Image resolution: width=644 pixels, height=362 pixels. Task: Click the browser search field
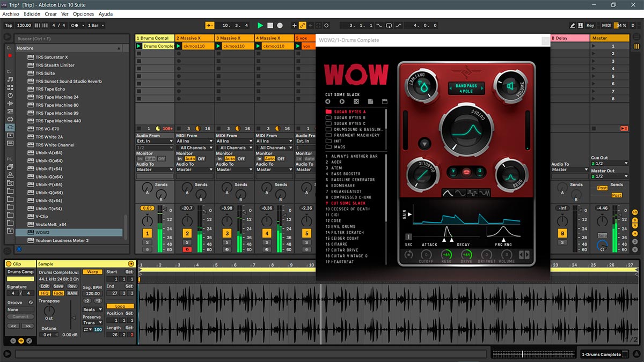(71, 39)
